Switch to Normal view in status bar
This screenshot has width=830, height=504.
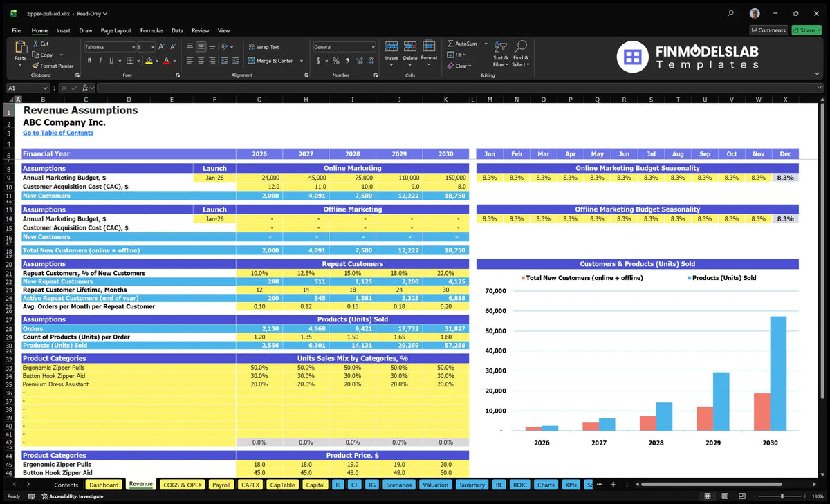point(707,496)
